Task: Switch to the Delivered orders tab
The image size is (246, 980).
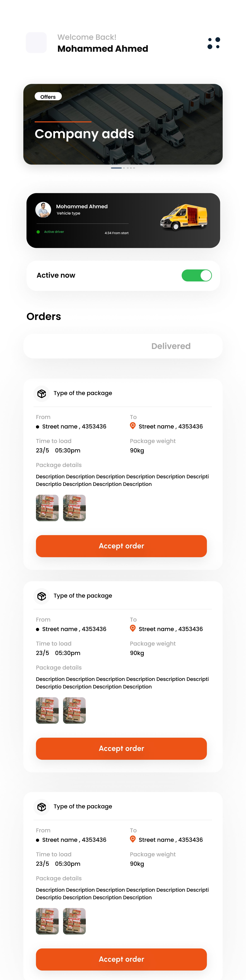Action: [x=171, y=346]
